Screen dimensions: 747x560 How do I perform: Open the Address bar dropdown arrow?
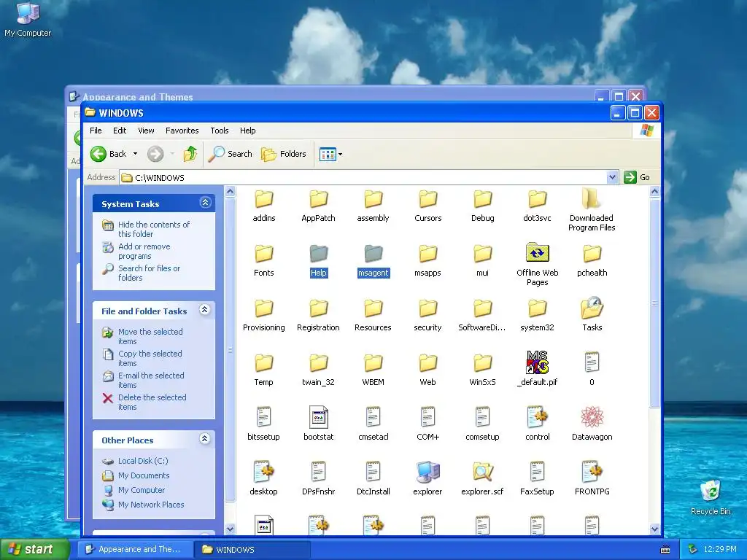[x=612, y=177]
